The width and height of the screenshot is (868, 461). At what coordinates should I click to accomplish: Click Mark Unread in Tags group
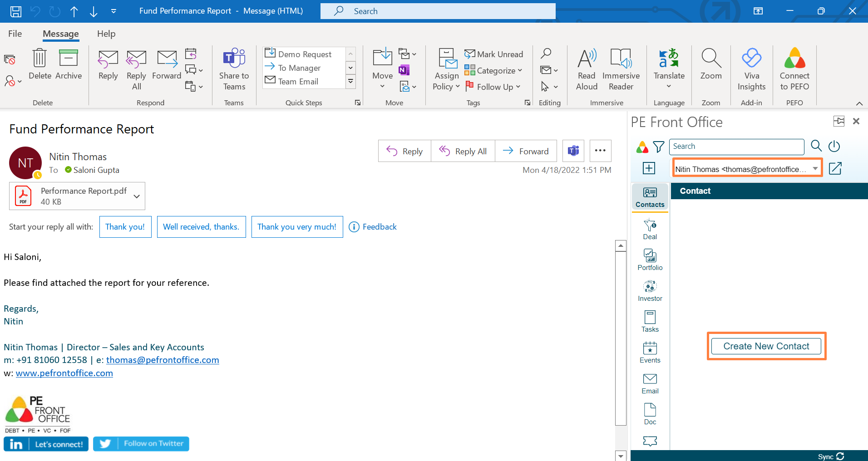[x=494, y=54]
